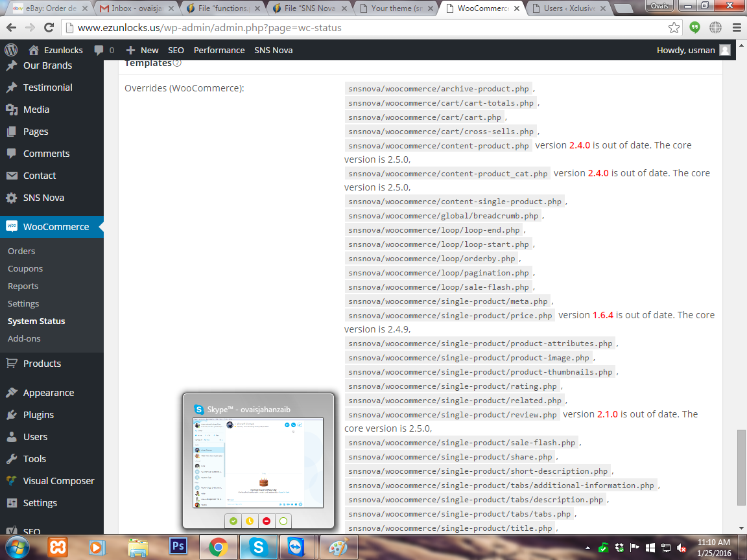Reload the page with refresh icon
This screenshot has width=747, height=560.
(49, 28)
